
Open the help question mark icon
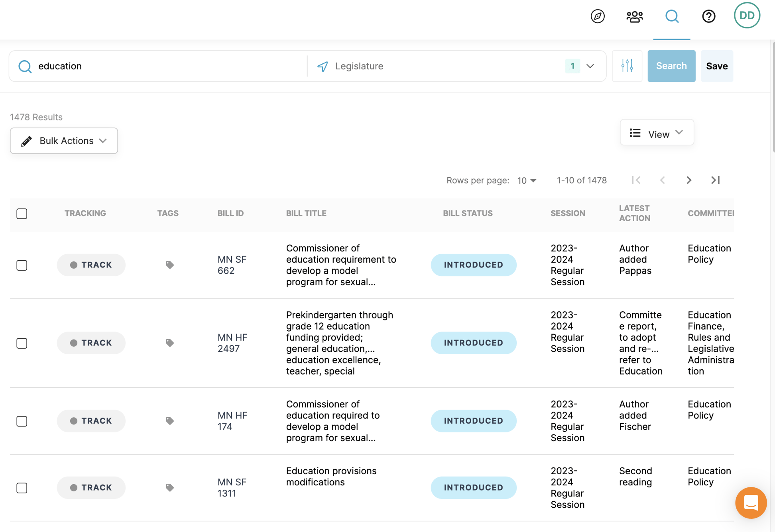(x=708, y=16)
